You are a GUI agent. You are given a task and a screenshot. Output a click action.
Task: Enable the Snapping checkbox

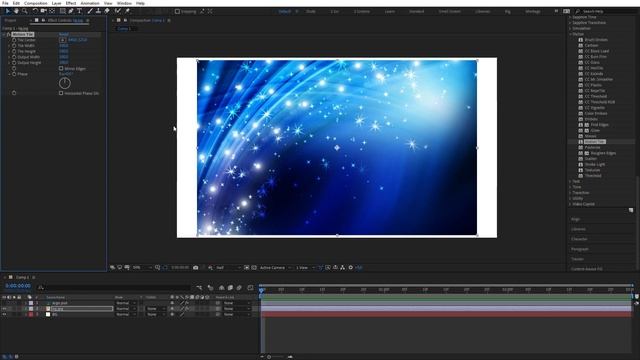[x=177, y=11]
